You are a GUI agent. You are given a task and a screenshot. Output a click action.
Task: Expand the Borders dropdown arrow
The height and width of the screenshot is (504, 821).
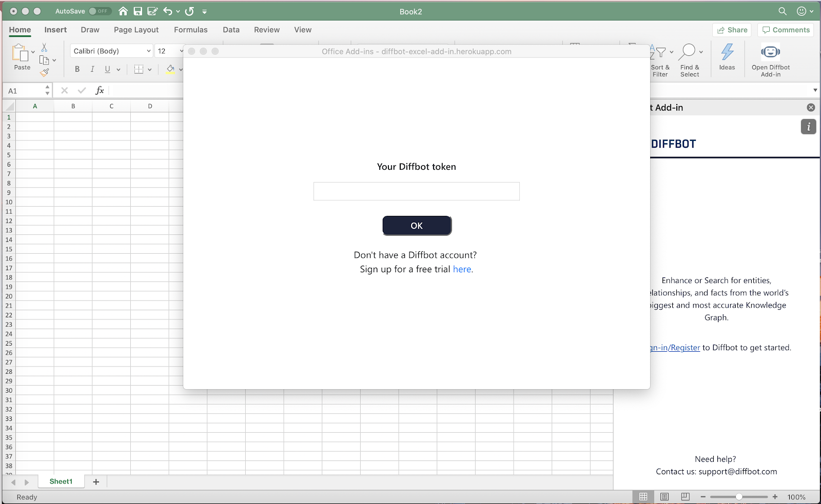(150, 70)
